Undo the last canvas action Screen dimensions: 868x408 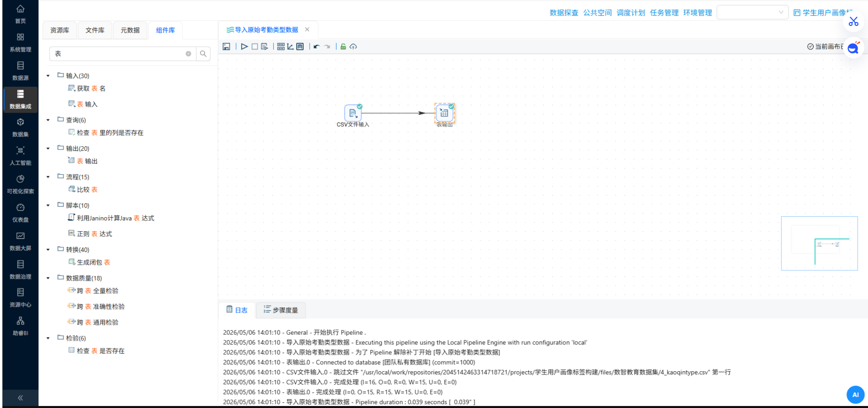317,47
